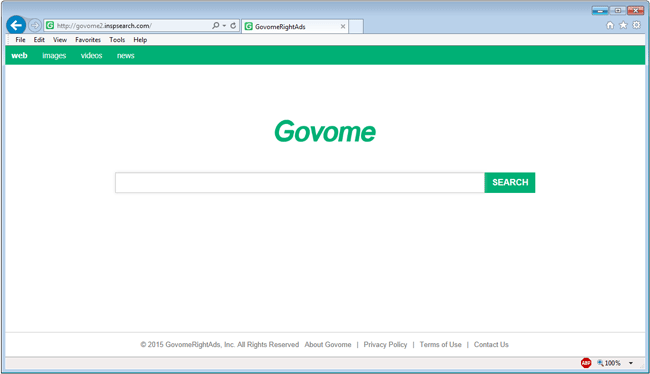Open the Tools menu
This screenshot has height=374, width=650.
[x=117, y=40]
